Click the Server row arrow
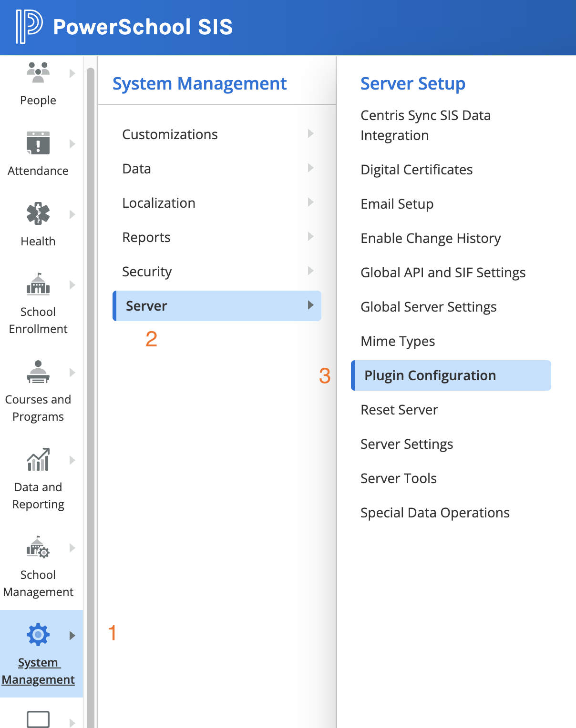This screenshot has width=576, height=728. tap(310, 305)
